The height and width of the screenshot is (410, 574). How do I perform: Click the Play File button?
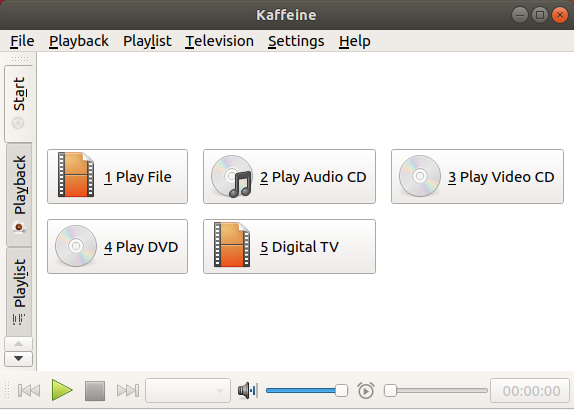tap(118, 176)
